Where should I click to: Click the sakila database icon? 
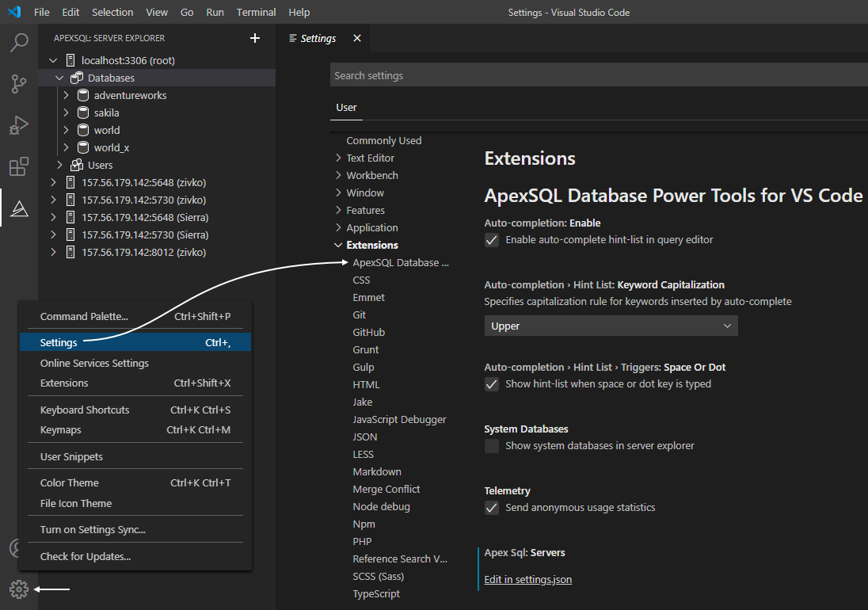coord(83,113)
